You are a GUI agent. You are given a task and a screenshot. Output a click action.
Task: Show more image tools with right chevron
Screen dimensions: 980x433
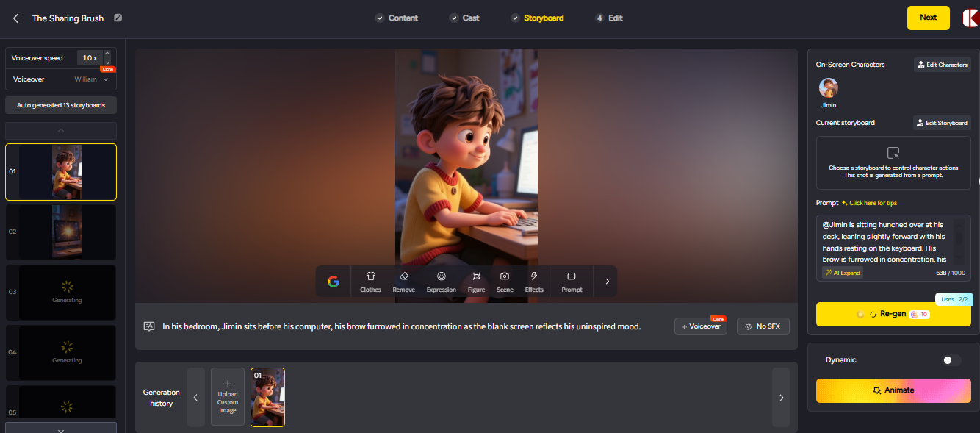607,282
